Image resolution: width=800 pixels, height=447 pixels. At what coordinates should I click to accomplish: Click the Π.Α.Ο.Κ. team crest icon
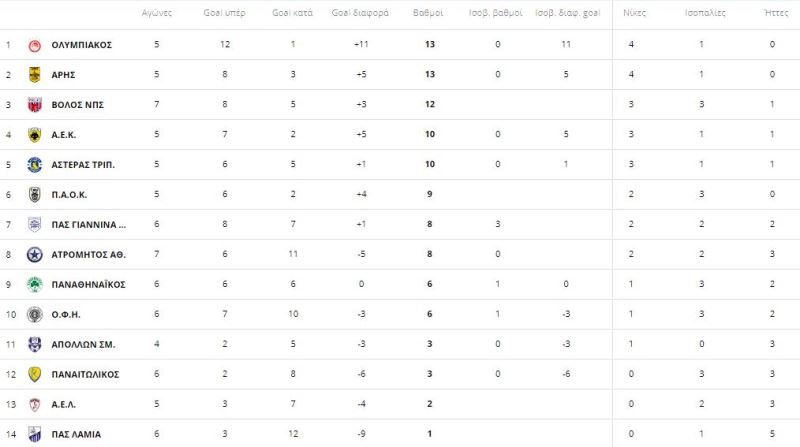click(x=34, y=194)
